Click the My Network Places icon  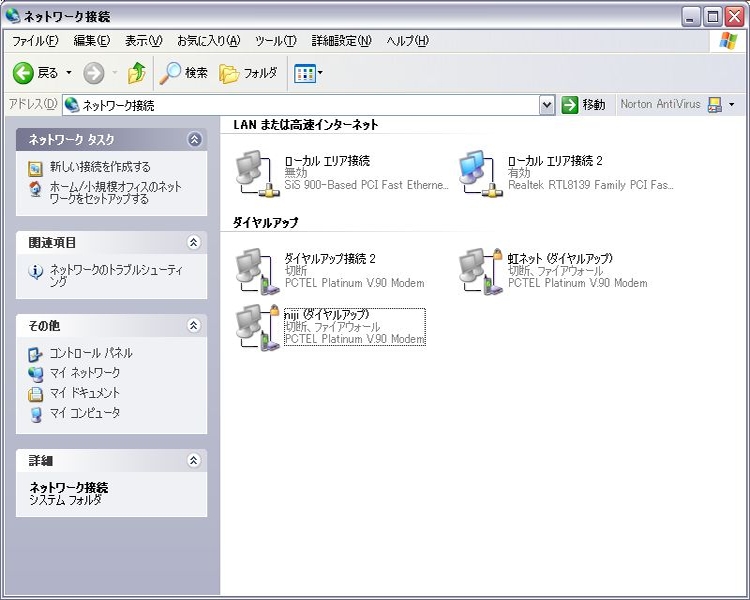pyautogui.click(x=35, y=374)
